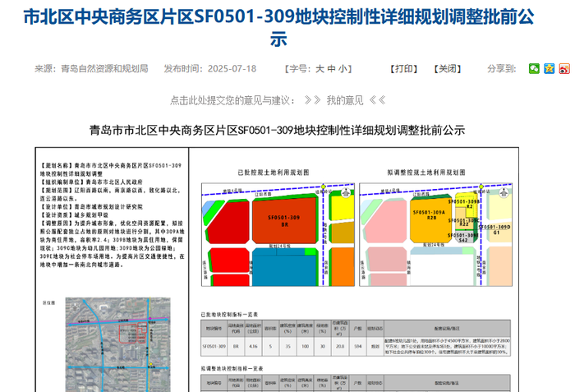This screenshot has height=392, width=575.
Task: Click the black subtitle above the planning sheet
Action: 278,131
